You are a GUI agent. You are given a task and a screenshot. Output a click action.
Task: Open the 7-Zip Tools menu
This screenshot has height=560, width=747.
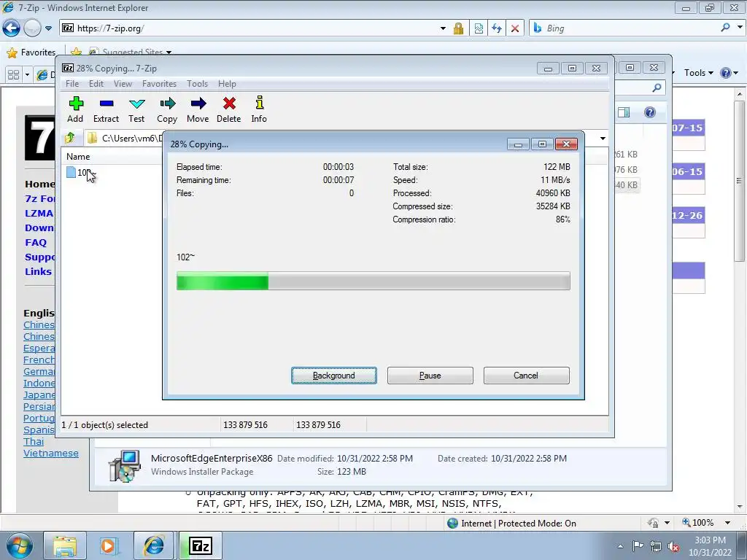pos(197,84)
